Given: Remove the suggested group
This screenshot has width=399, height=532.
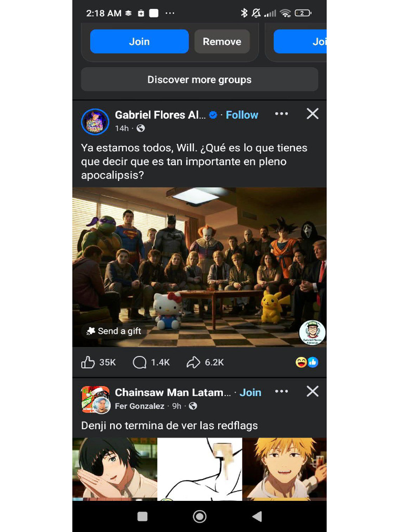Looking at the screenshot, I should tap(222, 42).
